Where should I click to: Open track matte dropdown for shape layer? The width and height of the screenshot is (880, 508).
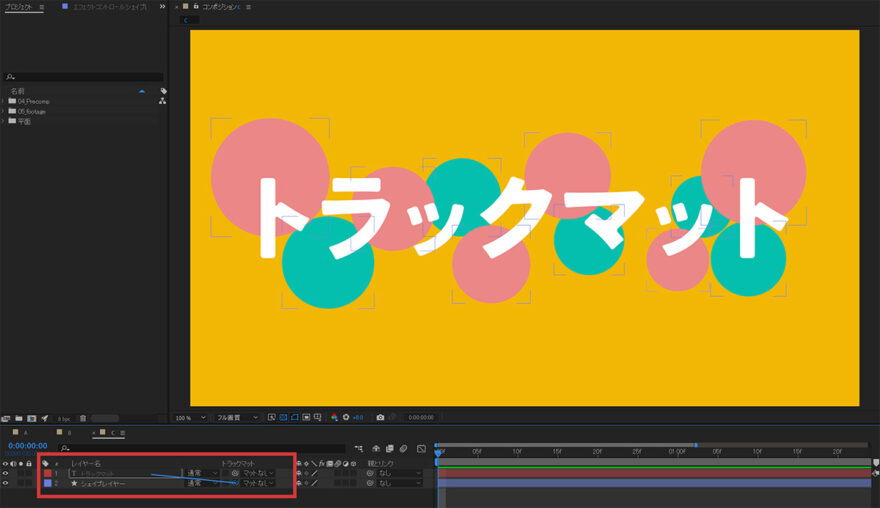coord(258,483)
